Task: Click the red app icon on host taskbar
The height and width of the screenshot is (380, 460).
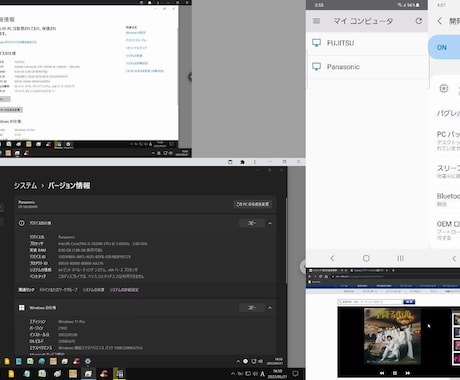Action: coord(104,374)
